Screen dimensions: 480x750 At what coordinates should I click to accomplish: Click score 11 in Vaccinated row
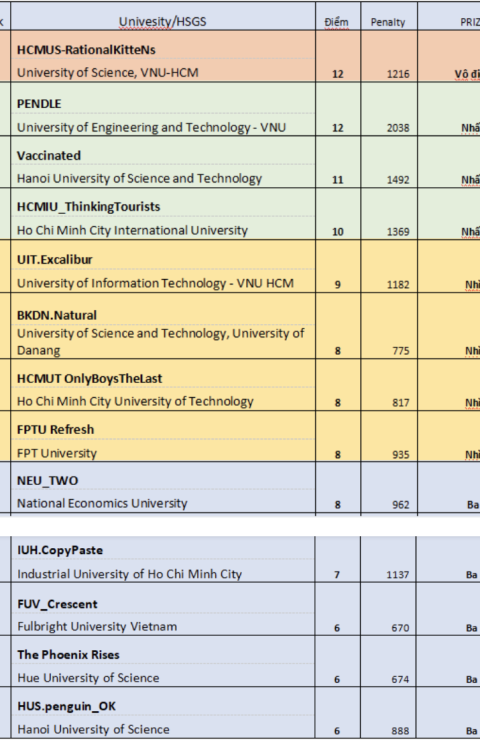click(338, 180)
